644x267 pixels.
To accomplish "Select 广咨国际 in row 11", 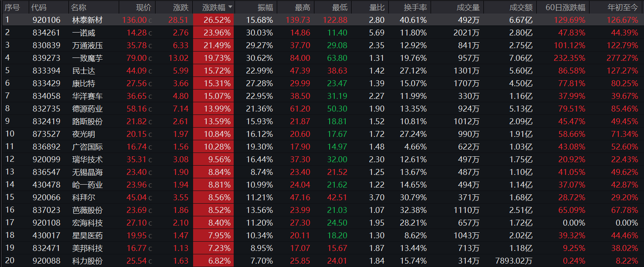I will point(87,147).
